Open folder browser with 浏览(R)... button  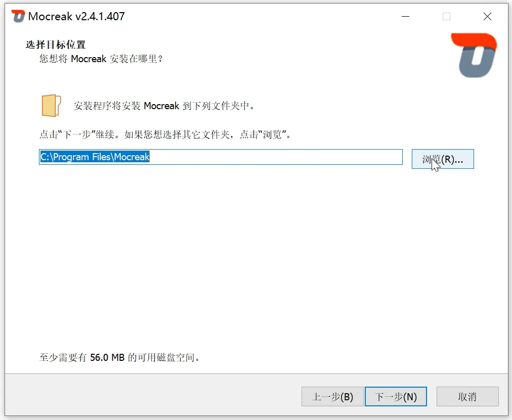(x=443, y=159)
